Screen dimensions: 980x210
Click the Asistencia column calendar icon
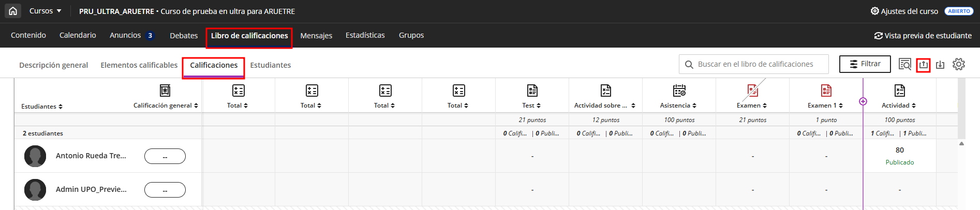(x=679, y=91)
